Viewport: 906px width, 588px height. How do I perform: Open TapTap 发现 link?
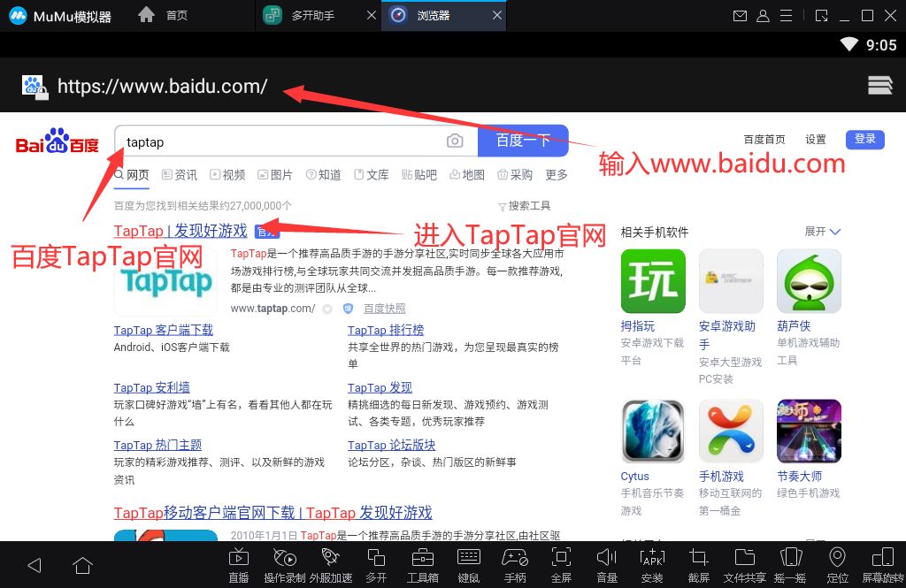pyautogui.click(x=380, y=387)
